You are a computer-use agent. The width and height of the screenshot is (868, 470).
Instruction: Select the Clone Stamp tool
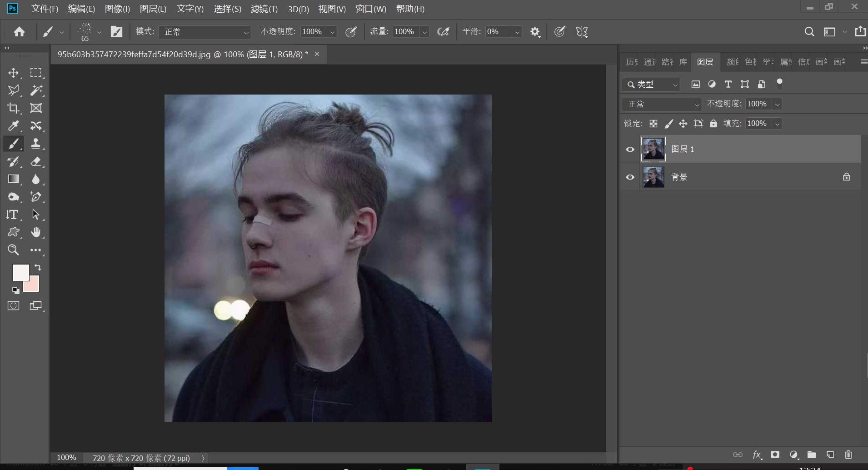pyautogui.click(x=36, y=144)
